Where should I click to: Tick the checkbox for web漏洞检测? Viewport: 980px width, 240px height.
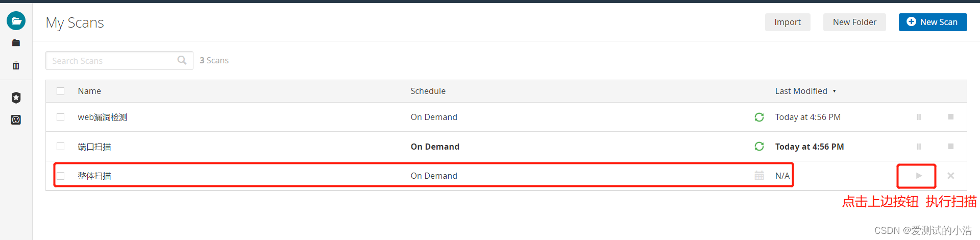pos(61,117)
